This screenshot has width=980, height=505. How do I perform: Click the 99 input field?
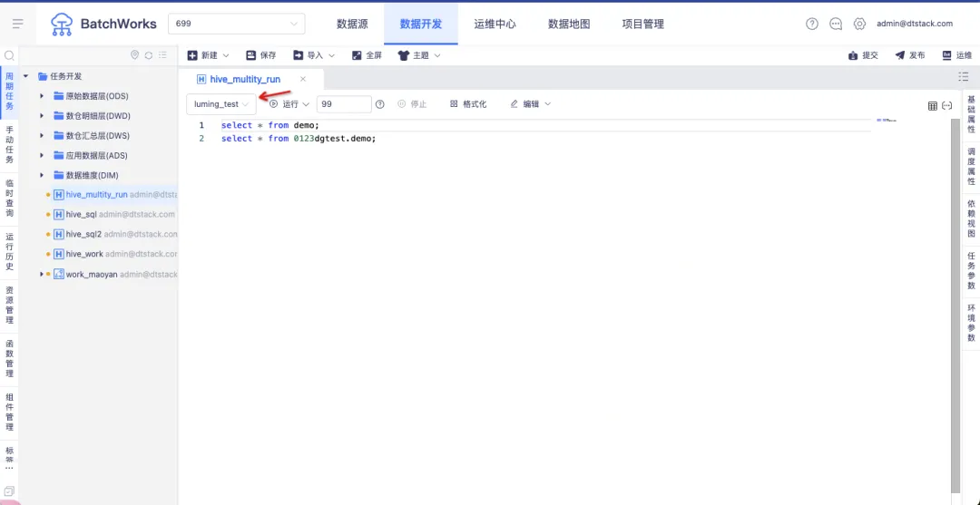pyautogui.click(x=344, y=104)
